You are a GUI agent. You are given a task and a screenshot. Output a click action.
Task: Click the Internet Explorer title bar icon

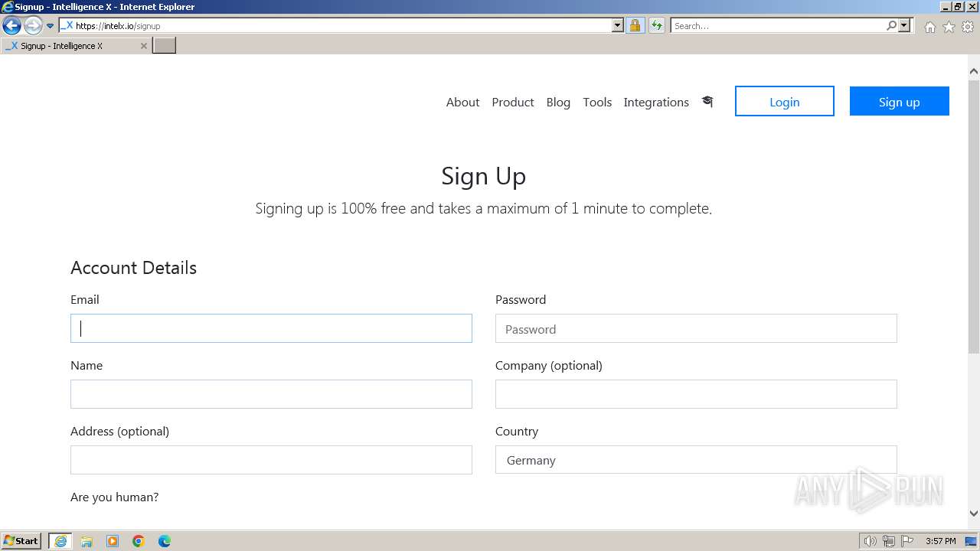[x=8, y=7]
